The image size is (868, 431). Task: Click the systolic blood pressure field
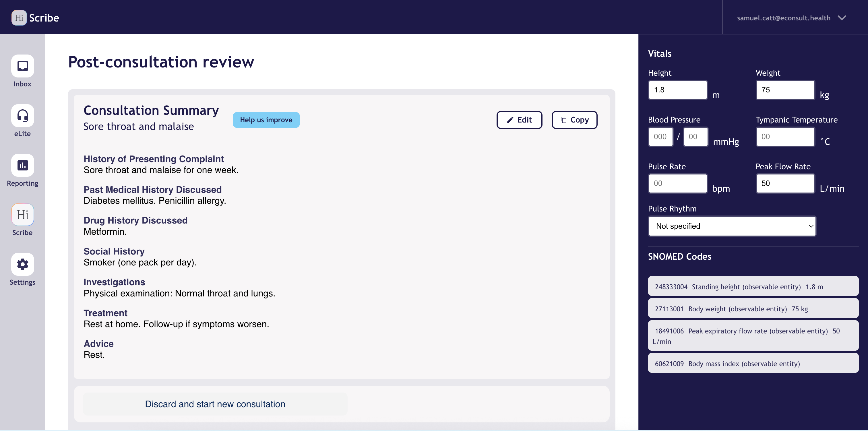(x=660, y=137)
